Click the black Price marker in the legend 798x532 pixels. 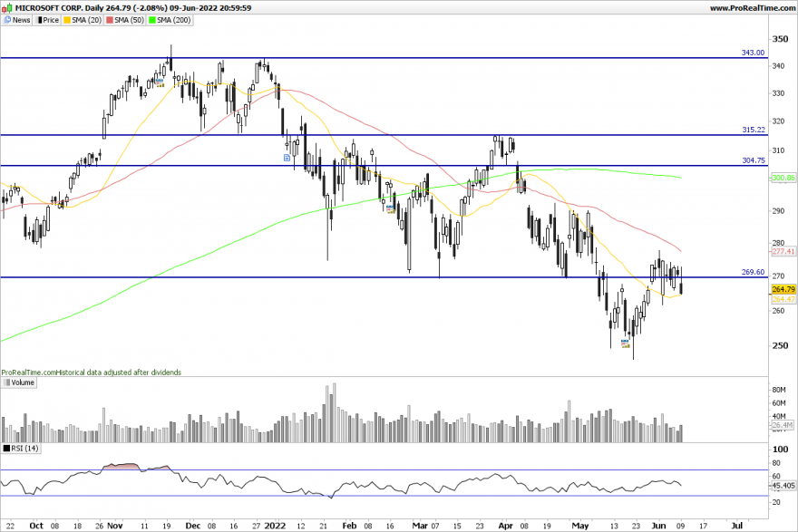pyautogui.click(x=40, y=20)
